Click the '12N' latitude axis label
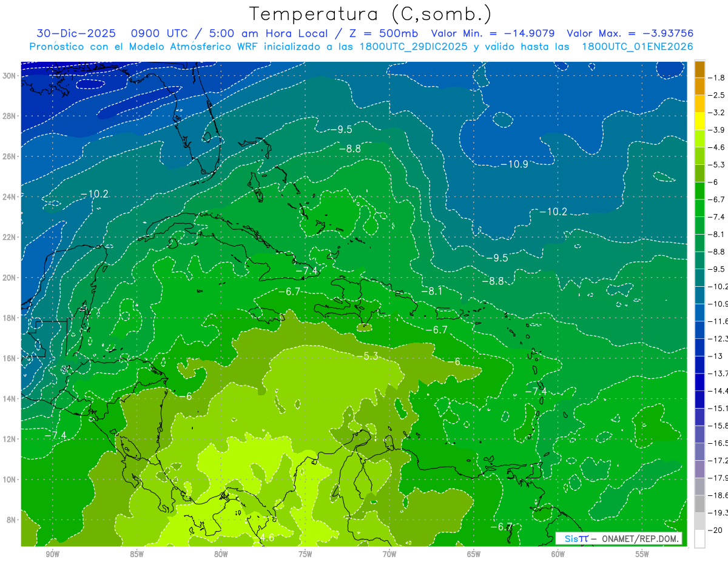This screenshot has width=728, height=562. tap(10, 439)
